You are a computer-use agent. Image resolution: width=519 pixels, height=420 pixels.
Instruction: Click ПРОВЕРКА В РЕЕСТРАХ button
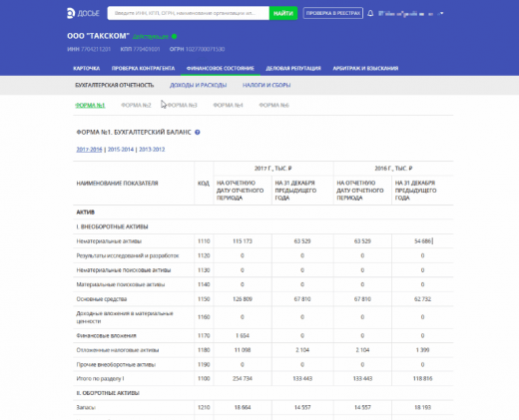click(333, 13)
